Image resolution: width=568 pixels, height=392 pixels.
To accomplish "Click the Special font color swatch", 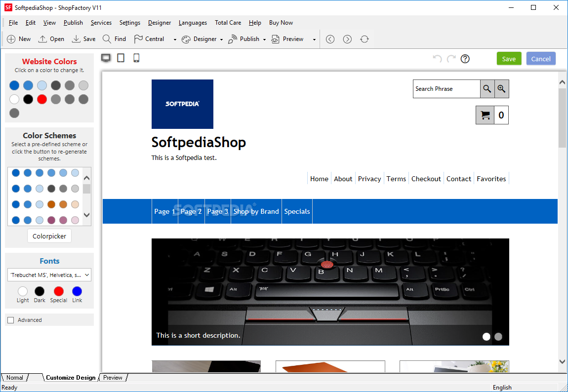I will 59,291.
